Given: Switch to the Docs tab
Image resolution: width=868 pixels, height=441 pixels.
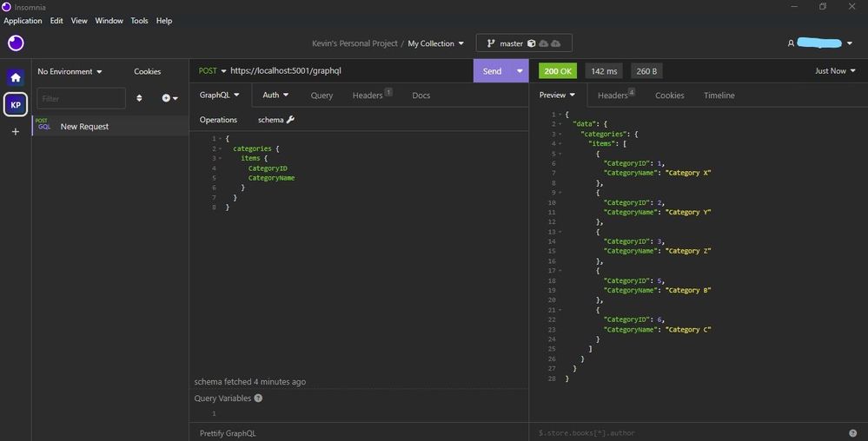Looking at the screenshot, I should 421,95.
